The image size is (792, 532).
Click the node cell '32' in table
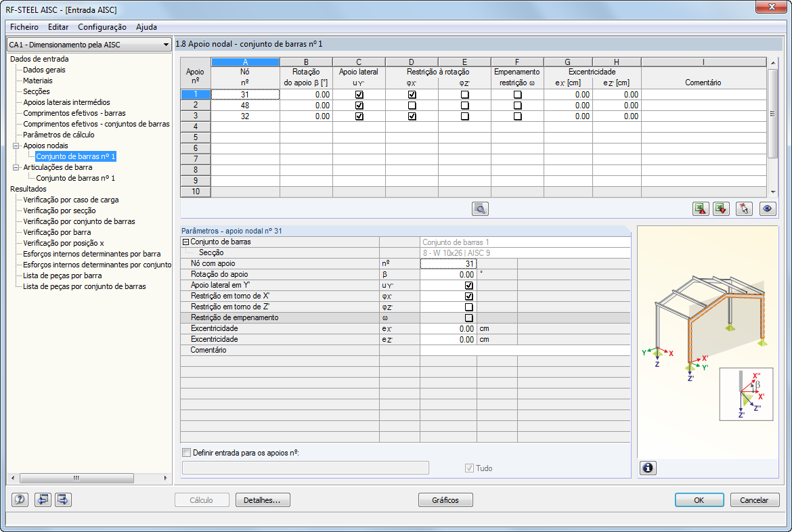point(245,116)
